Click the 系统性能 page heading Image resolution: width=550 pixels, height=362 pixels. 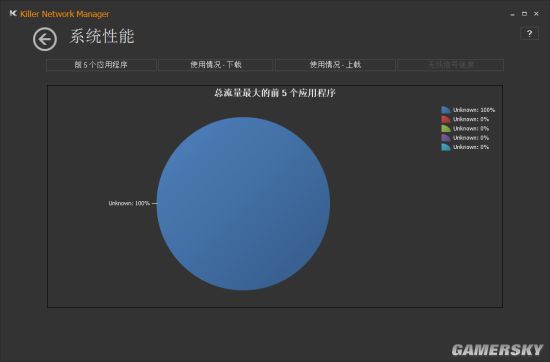pyautogui.click(x=102, y=36)
